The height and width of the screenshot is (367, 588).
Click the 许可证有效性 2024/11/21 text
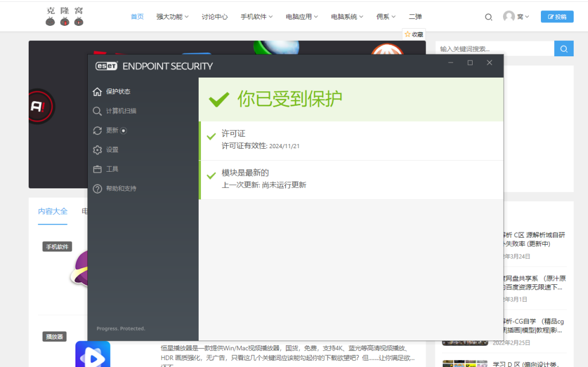click(x=260, y=146)
